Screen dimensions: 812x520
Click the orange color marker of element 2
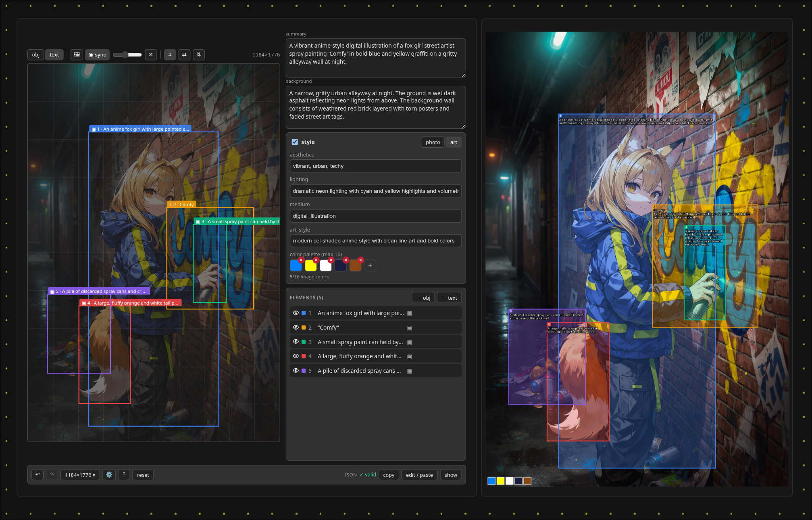click(304, 328)
